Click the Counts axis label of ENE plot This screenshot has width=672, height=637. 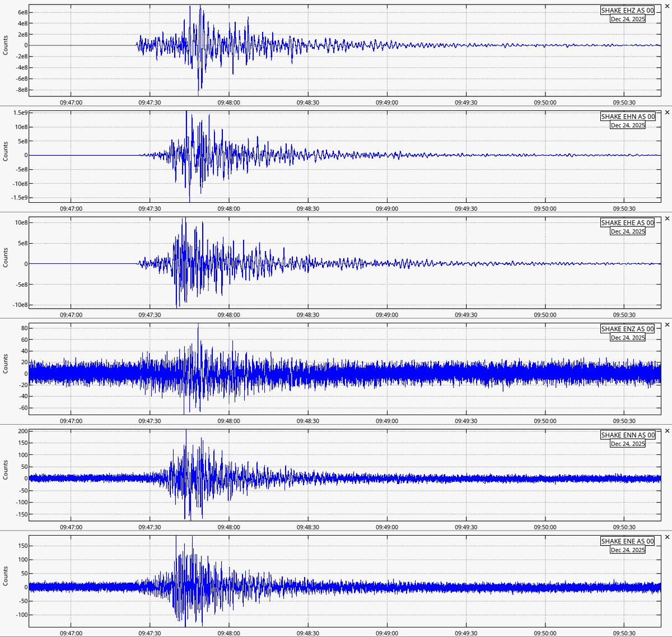(x=6, y=576)
